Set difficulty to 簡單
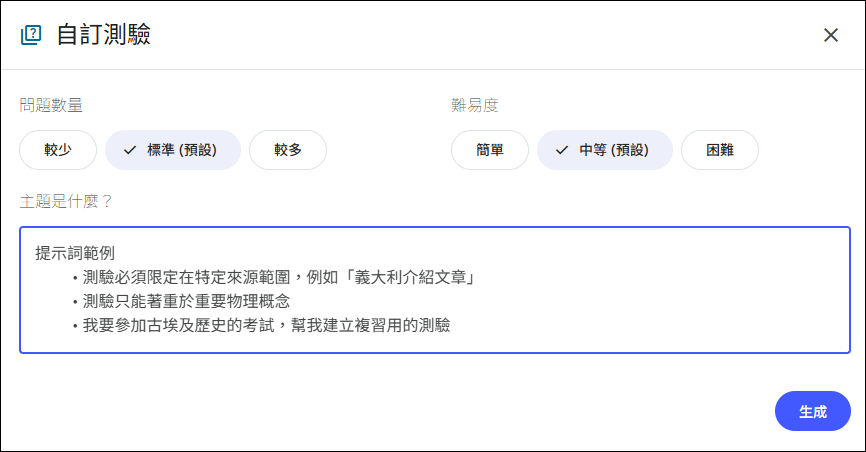This screenshot has height=452, width=866. [490, 150]
